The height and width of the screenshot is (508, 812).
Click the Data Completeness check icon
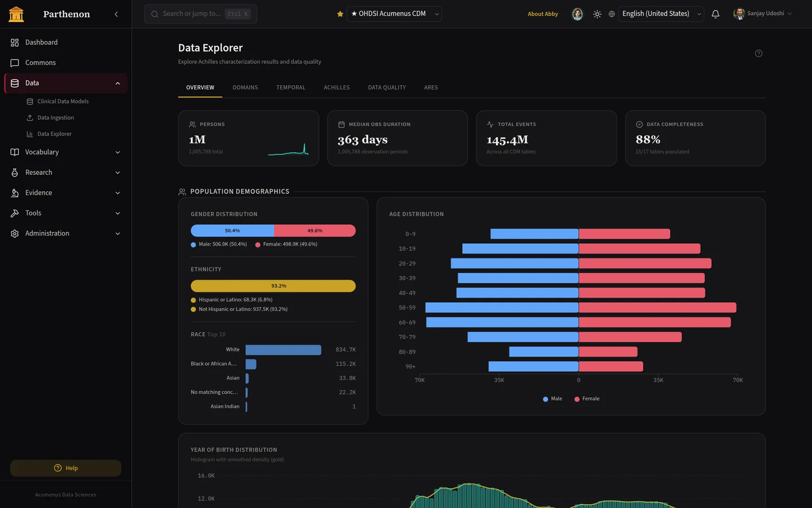click(x=639, y=125)
